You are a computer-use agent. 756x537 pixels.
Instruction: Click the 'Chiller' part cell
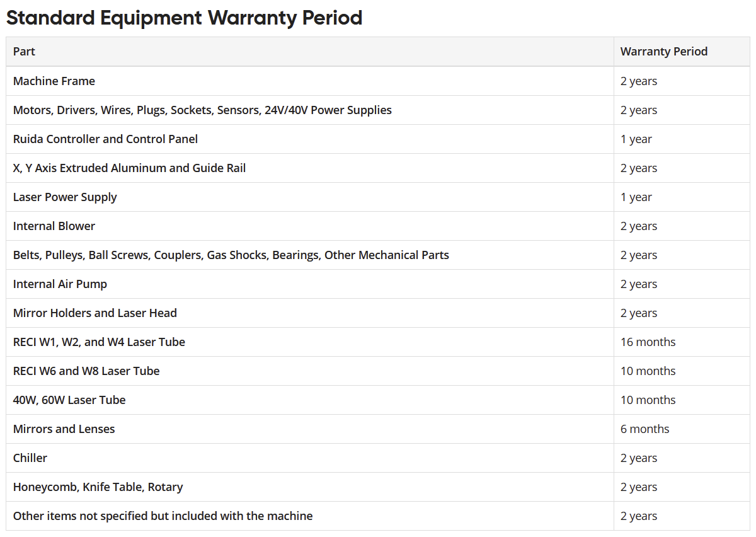[x=30, y=458]
